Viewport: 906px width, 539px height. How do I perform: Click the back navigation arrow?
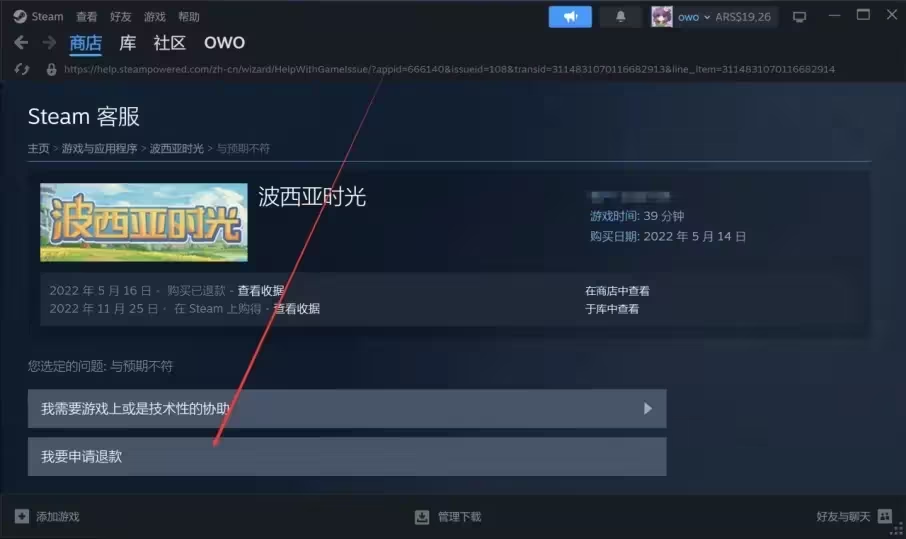[21, 42]
